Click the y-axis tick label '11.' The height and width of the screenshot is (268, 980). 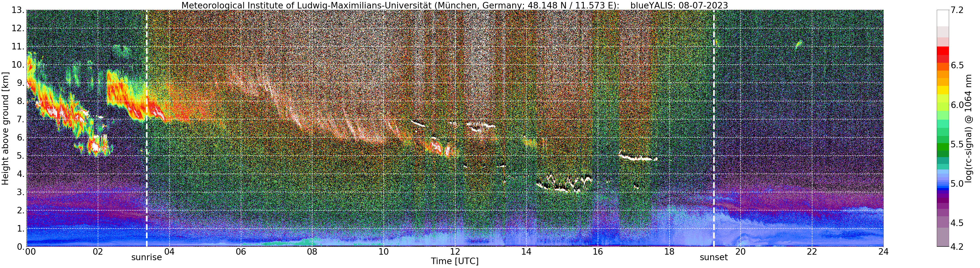[18, 47]
